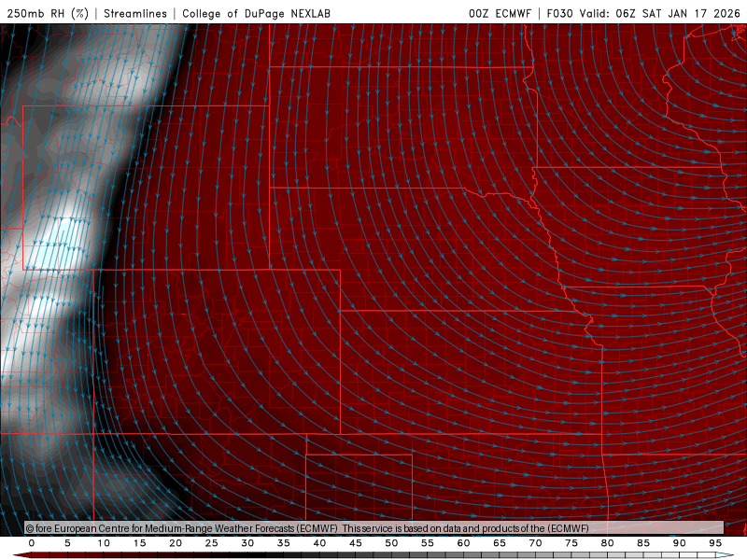
Task: Click the '75' label on the legend
Action: pyautogui.click(x=571, y=543)
